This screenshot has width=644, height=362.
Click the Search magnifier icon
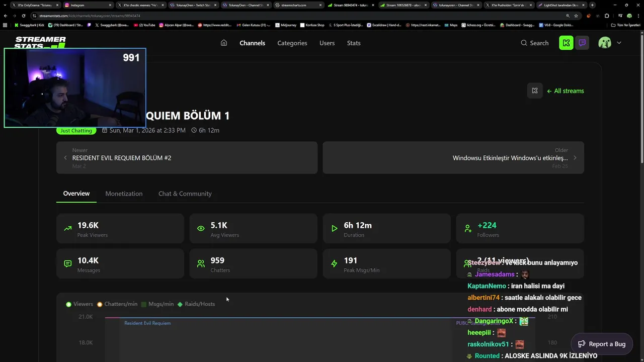pos(524,43)
